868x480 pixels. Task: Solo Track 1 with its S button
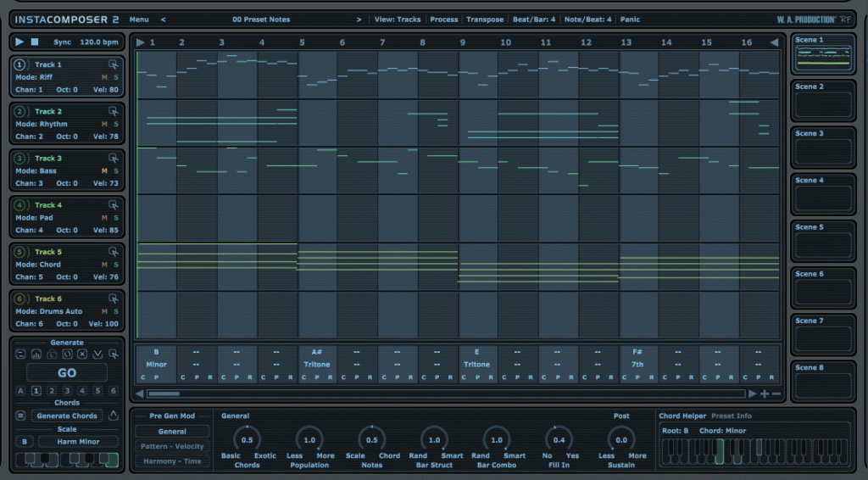coord(116,77)
